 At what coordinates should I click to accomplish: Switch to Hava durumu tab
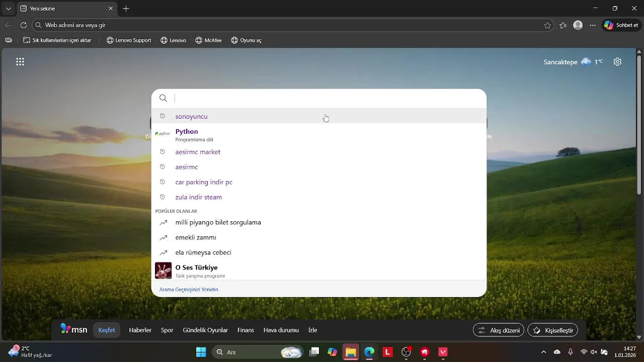pyautogui.click(x=281, y=330)
